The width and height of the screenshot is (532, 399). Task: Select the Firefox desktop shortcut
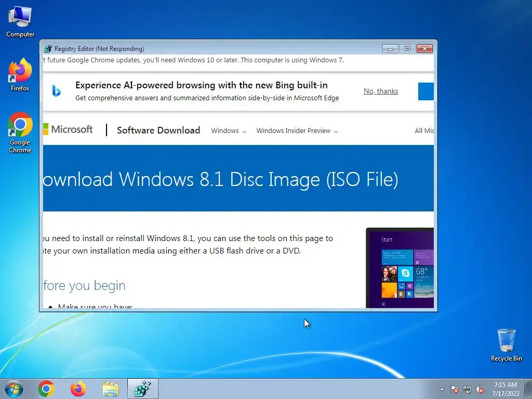coord(20,75)
